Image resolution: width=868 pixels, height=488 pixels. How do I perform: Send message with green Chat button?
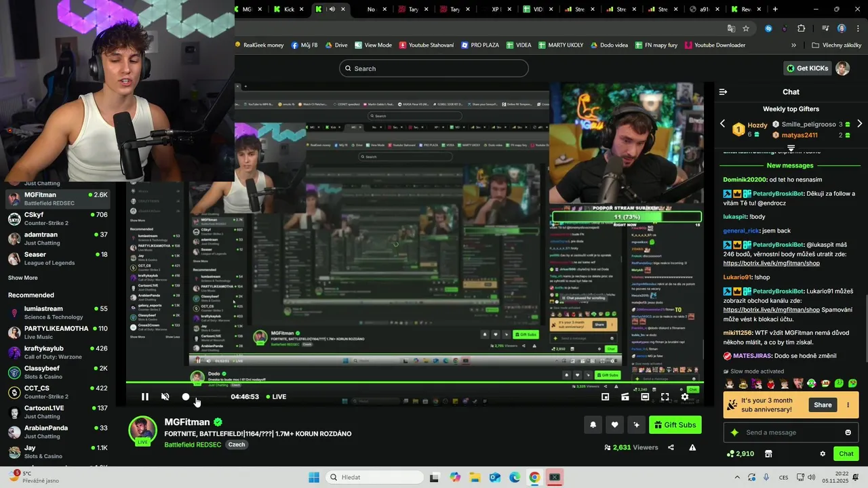click(846, 453)
